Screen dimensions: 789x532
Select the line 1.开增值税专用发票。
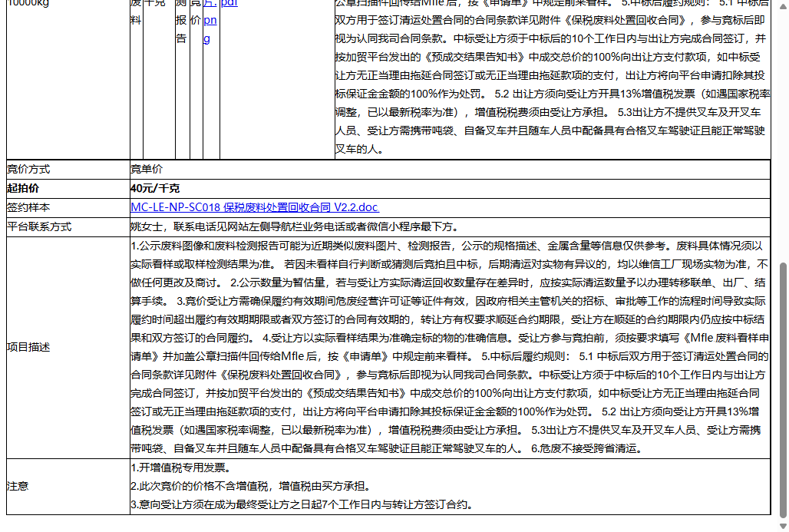point(180,468)
